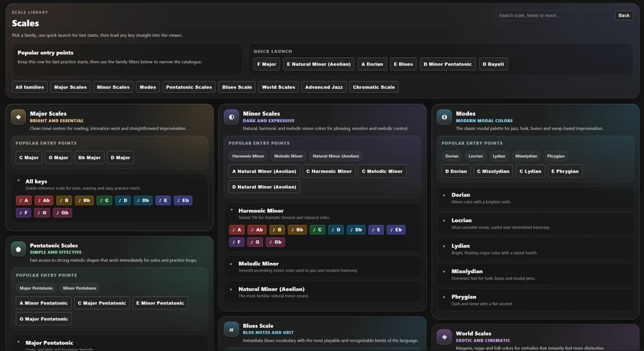Filter by Major Scales family
The height and width of the screenshot is (351, 644).
point(70,87)
